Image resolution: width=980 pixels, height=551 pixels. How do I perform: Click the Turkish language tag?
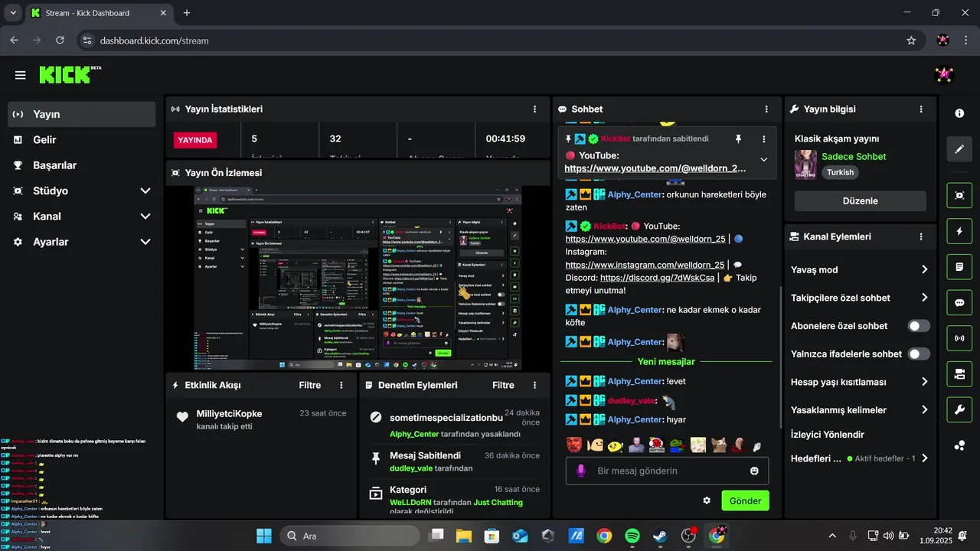[x=840, y=172]
